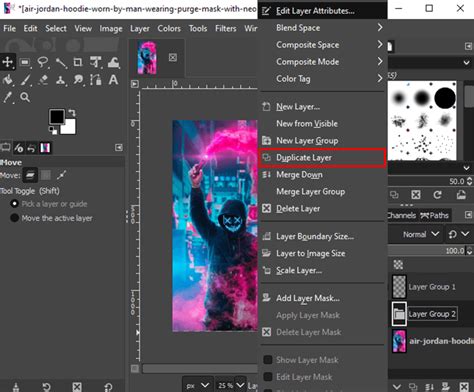Screen dimensions: 474x392
Task: Click the duplicate brush icon
Action: click(x=394, y=195)
